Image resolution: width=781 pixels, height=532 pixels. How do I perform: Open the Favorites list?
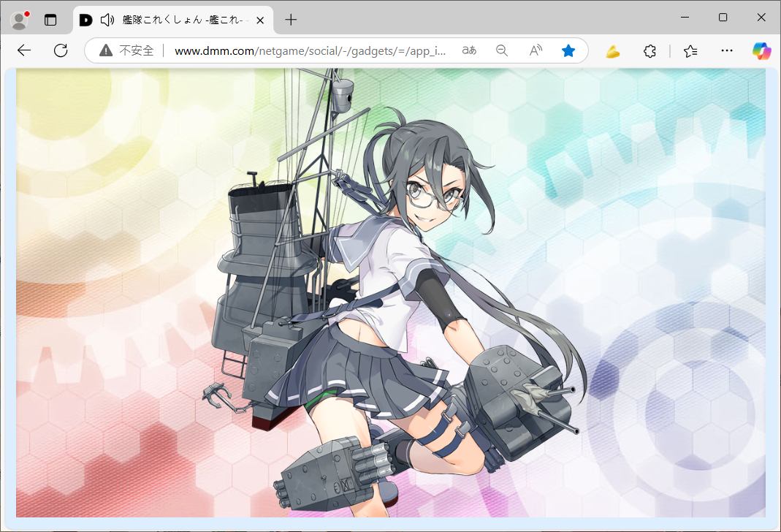tap(690, 51)
